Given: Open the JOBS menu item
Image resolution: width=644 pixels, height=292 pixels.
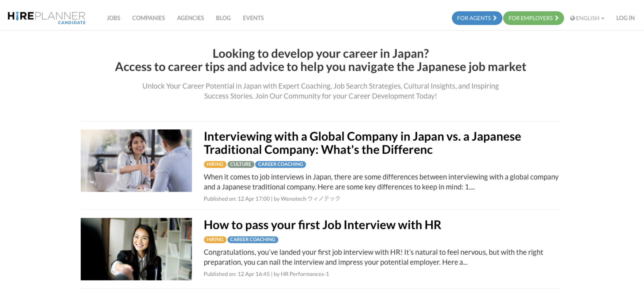Looking at the screenshot, I should pyautogui.click(x=113, y=18).
